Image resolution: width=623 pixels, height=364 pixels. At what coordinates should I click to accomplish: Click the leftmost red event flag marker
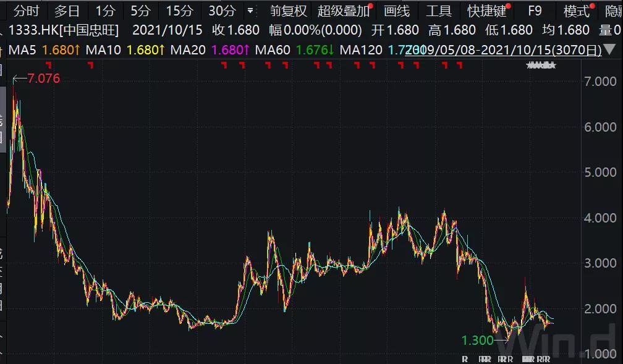point(49,65)
